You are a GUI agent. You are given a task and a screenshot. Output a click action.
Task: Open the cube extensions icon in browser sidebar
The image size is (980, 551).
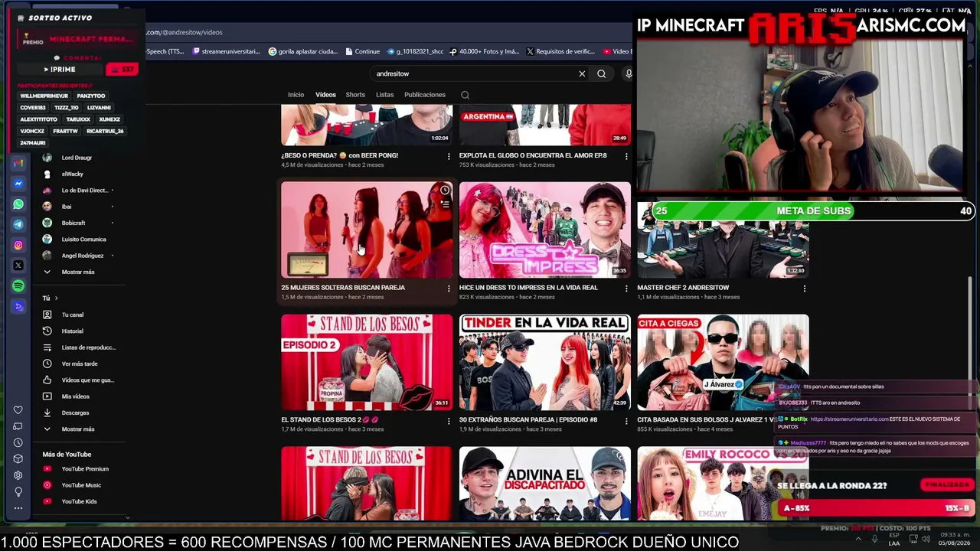coord(18,458)
